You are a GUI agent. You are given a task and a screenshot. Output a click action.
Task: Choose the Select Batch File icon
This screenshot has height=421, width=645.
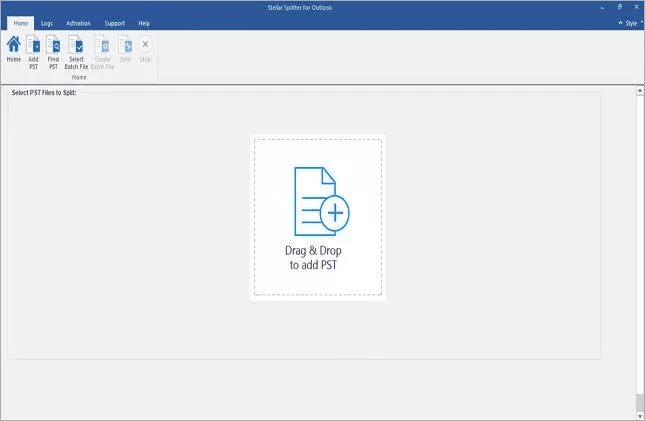[77, 45]
